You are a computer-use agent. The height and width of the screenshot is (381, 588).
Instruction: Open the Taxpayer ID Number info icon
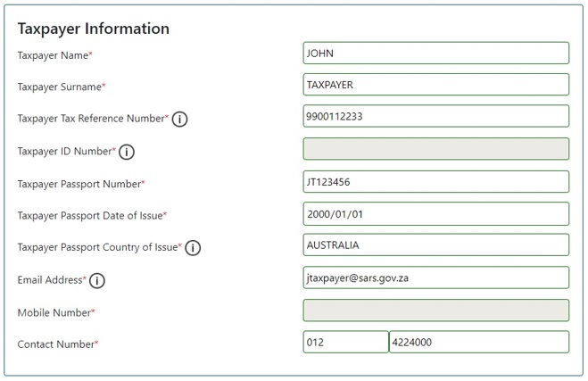127,152
